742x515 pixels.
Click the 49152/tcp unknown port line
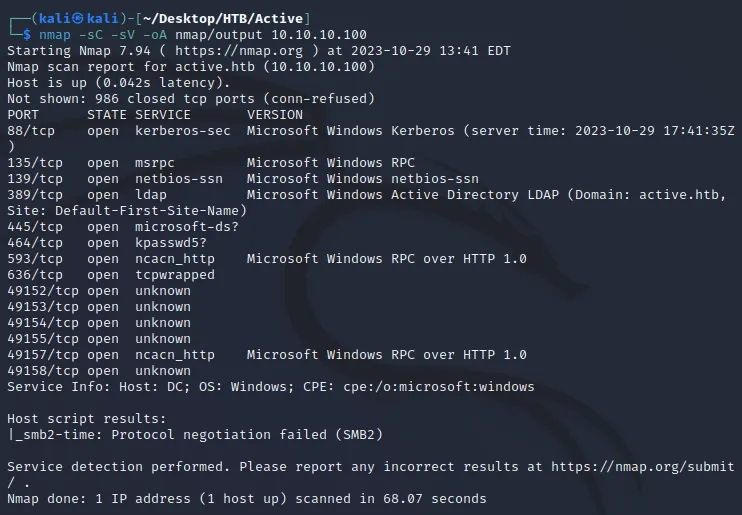(x=99, y=291)
